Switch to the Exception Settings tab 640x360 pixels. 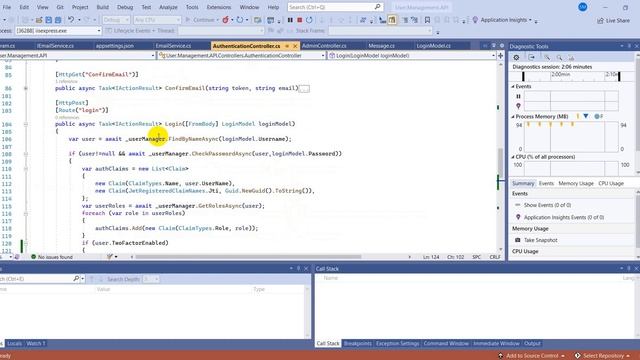coord(398,344)
